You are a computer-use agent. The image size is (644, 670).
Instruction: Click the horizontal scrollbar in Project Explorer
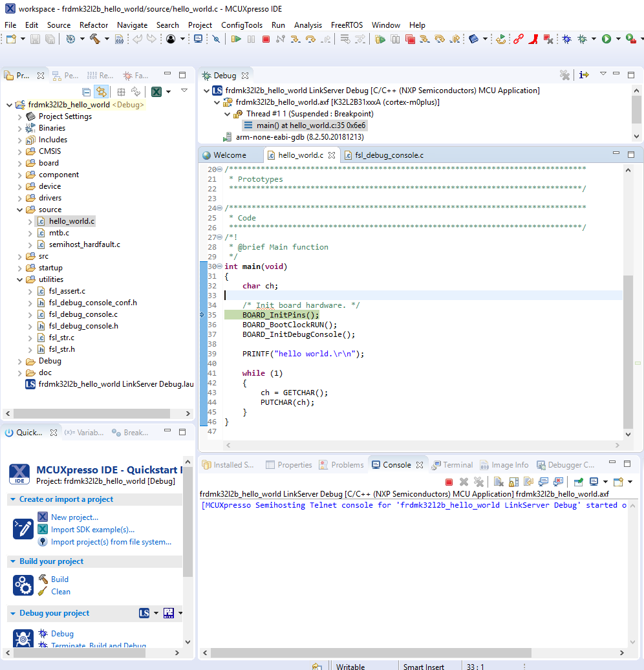pos(91,414)
